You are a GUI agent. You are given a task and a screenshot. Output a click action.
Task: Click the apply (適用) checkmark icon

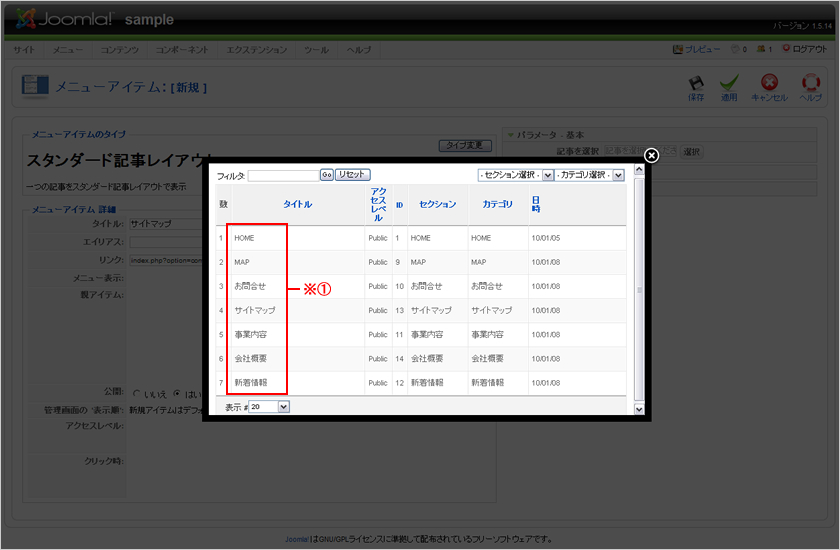[x=729, y=83]
